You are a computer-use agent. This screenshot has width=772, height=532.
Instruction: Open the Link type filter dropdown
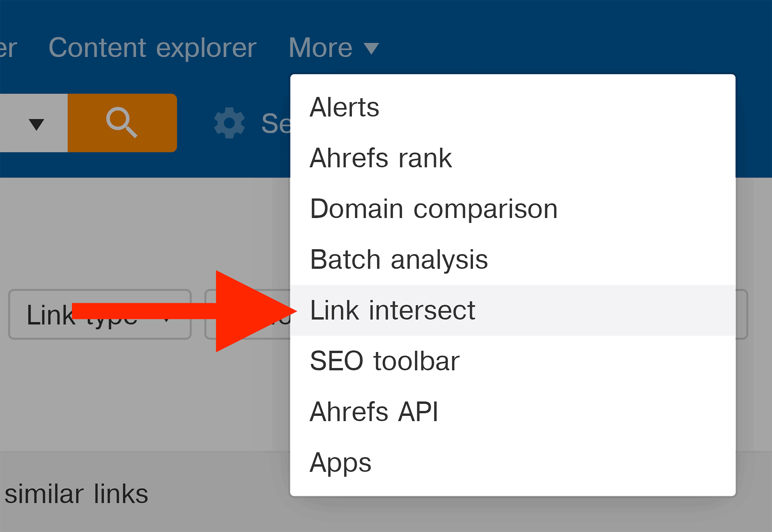(100, 314)
